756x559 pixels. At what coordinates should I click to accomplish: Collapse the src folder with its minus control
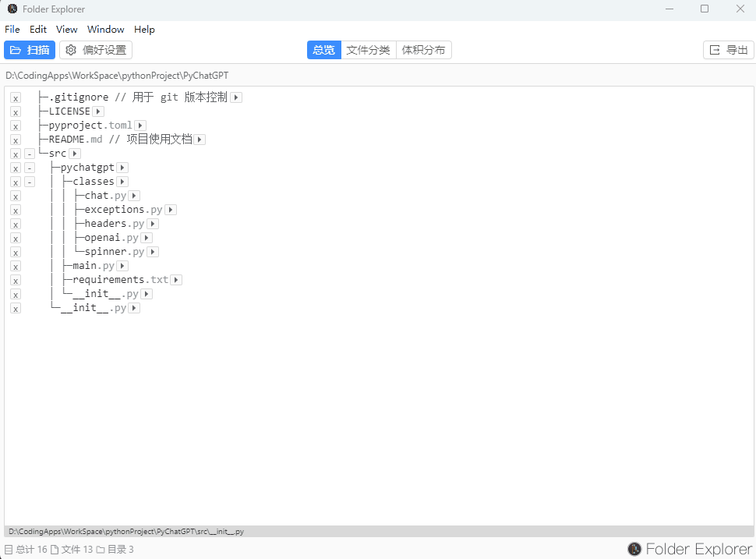(x=30, y=154)
